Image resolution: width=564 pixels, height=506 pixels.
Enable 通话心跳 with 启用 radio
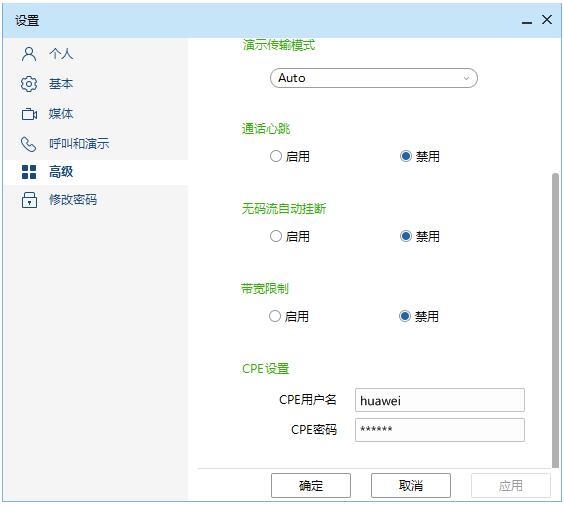[276, 156]
